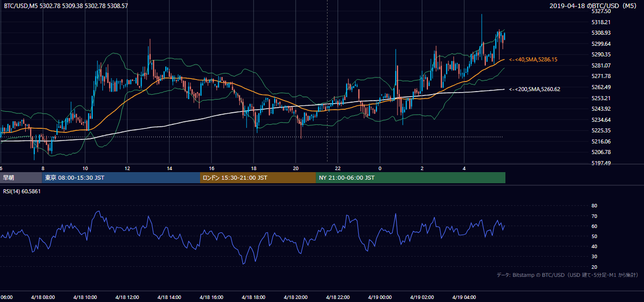
Task: Click RSI axis level 40
Action: (594, 246)
